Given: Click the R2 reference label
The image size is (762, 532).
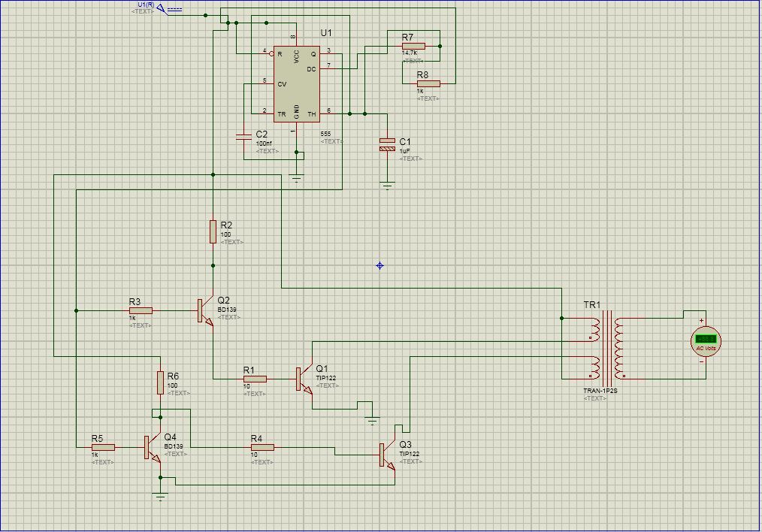Looking at the screenshot, I should (x=226, y=225).
